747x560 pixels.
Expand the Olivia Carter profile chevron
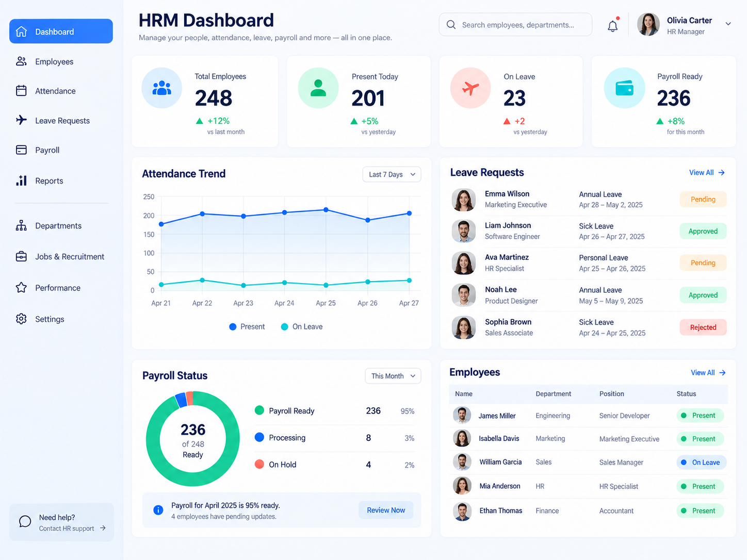point(728,24)
